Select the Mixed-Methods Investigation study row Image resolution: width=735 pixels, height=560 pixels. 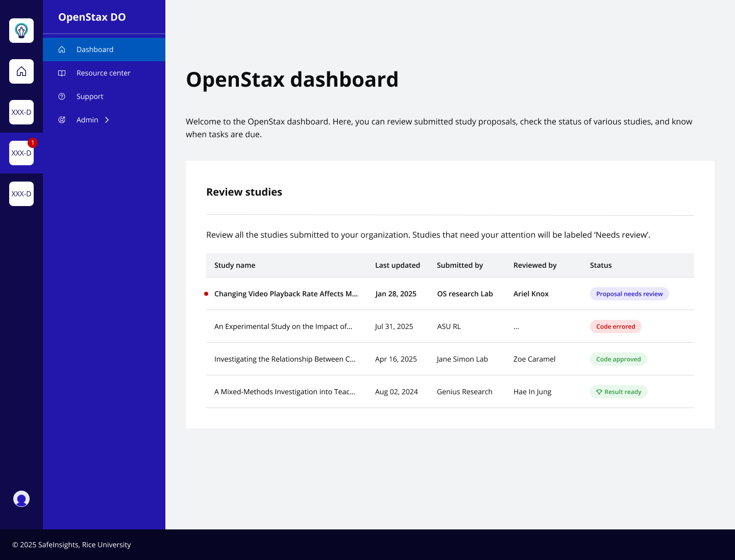285,392
